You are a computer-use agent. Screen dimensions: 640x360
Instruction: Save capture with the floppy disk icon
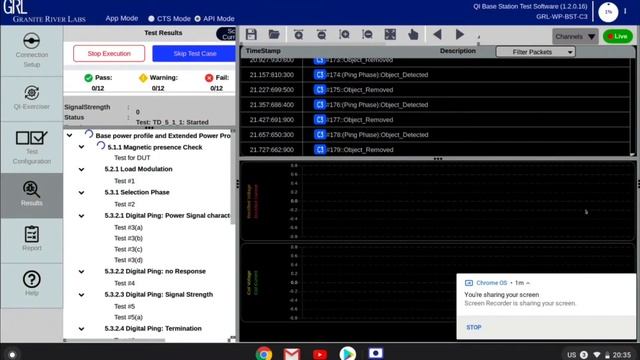(251, 35)
